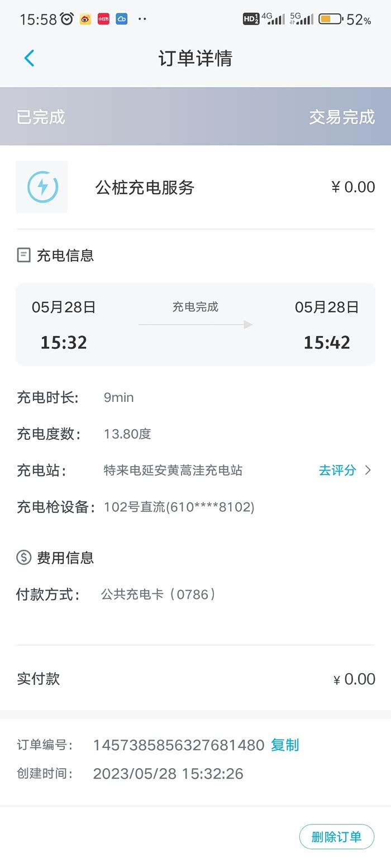
Task: Tap the lightning bolt charging service icon
Action: tap(42, 187)
